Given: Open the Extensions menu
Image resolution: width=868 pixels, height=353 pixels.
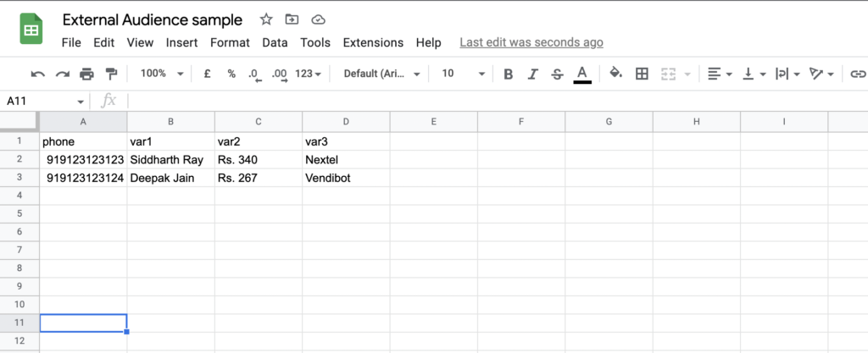Looking at the screenshot, I should (373, 42).
